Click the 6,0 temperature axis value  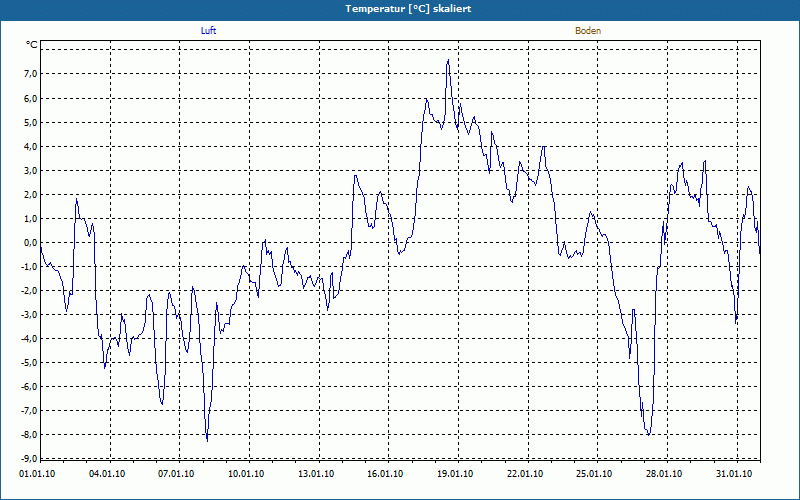[31, 98]
